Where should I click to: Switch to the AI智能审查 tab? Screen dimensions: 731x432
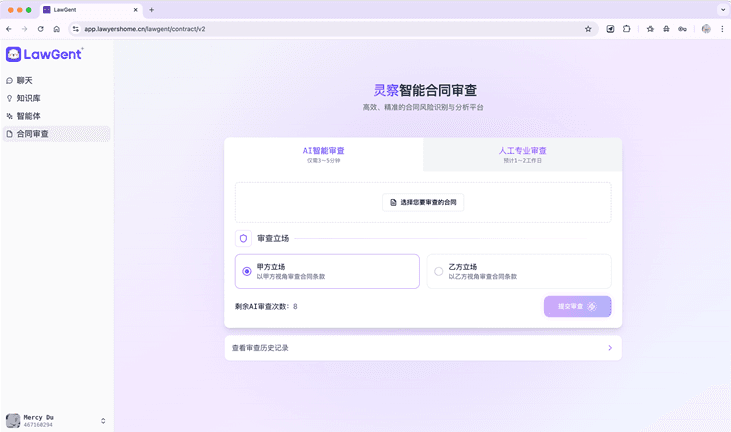[x=324, y=154]
